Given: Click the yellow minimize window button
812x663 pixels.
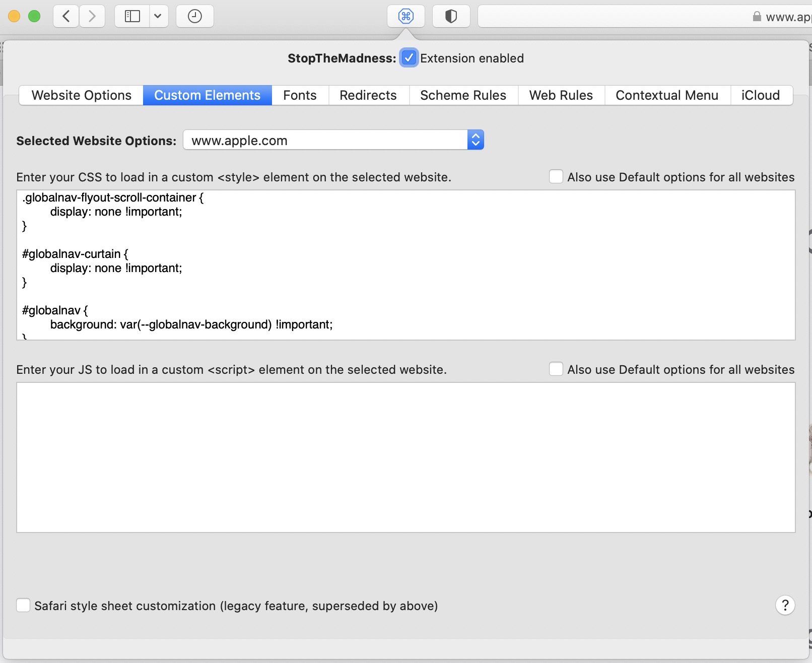Looking at the screenshot, I should point(14,16).
